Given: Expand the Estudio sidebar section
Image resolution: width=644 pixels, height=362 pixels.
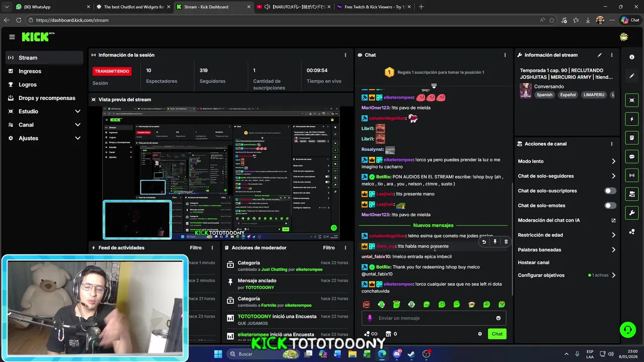Looking at the screenshot, I should click(77, 111).
